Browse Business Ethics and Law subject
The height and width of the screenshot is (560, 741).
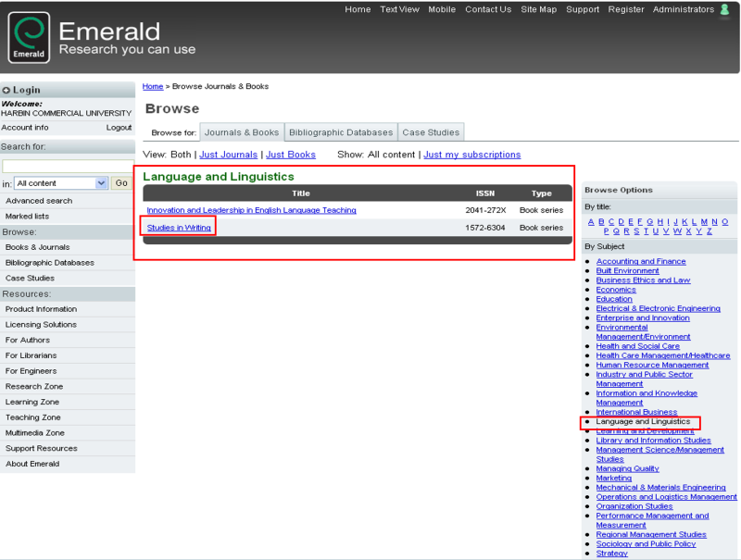[643, 280]
